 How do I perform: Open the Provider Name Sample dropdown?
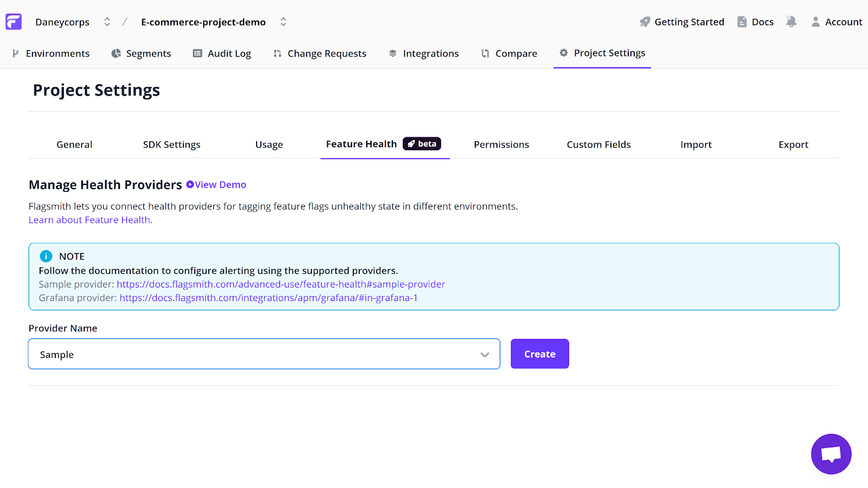[x=264, y=354]
